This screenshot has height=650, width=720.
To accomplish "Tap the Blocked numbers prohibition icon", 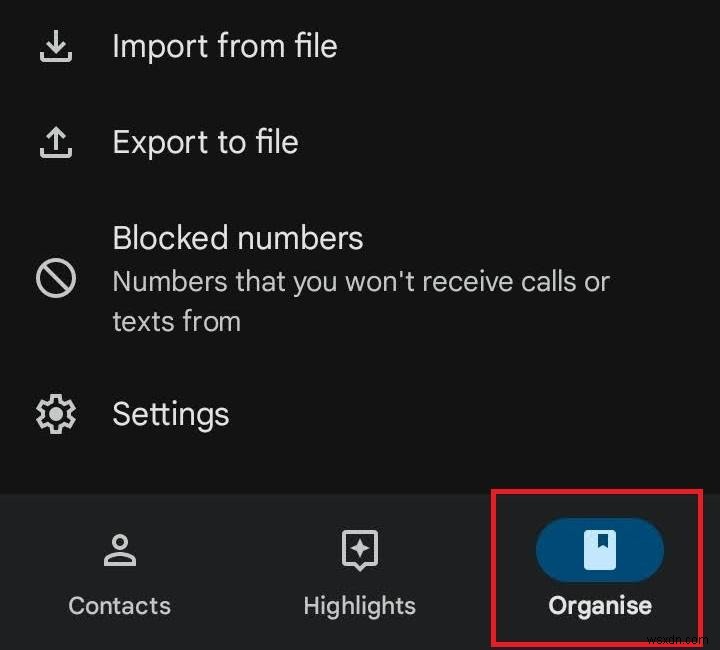I will [56, 279].
